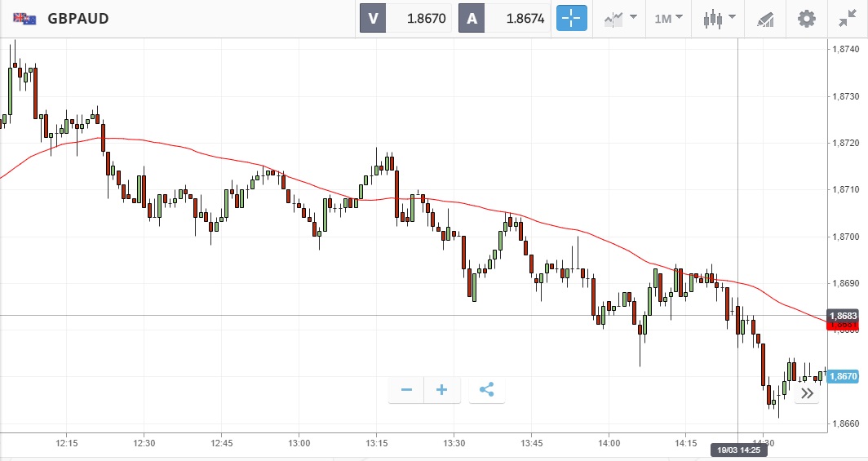Open chart settings gear
Viewport: 868px width, 461px height.
tap(806, 18)
